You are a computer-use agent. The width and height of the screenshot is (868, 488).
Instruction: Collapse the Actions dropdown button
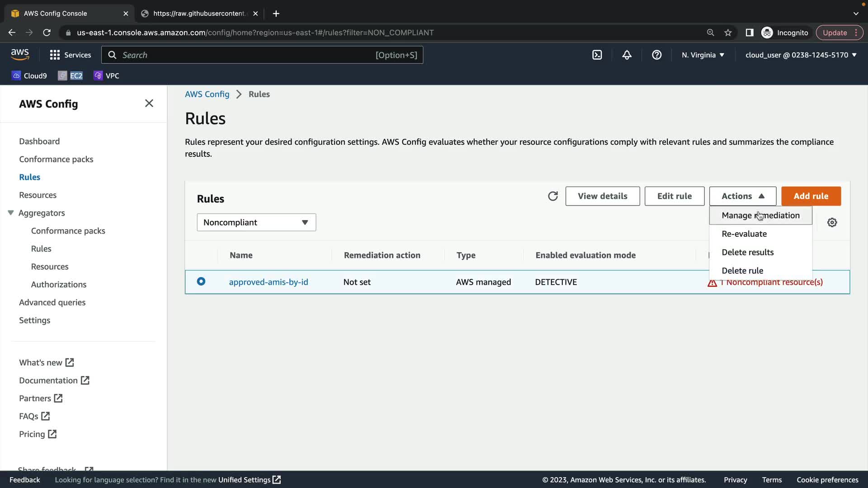tap(742, 196)
